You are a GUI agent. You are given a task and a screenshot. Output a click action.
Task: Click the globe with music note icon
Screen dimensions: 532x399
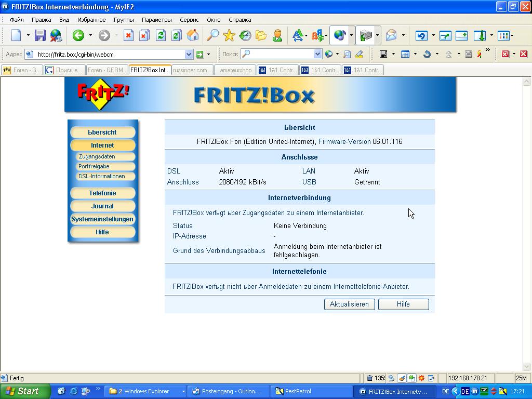[x=340, y=35]
